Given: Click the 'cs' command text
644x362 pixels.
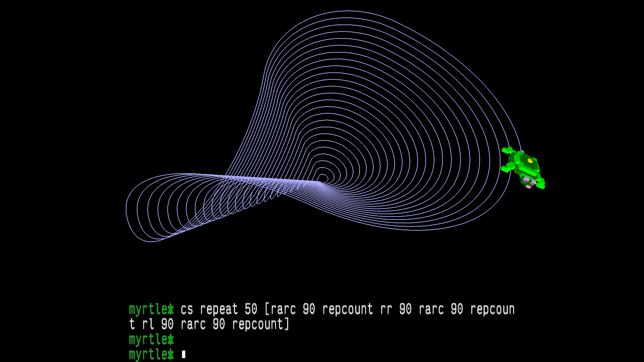Looking at the screenshot, I should coord(187,309).
